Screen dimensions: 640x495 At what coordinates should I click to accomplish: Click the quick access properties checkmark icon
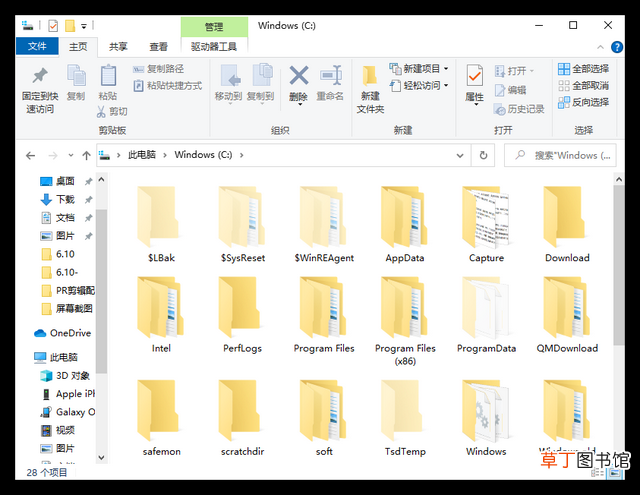[x=53, y=26]
